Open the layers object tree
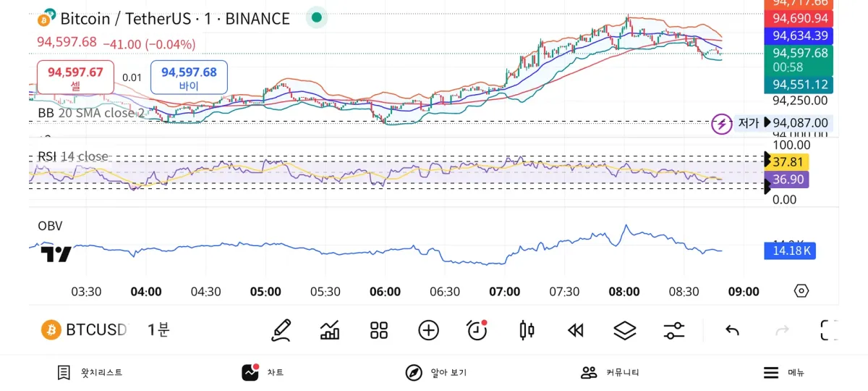This screenshot has width=868, height=391. 624,330
